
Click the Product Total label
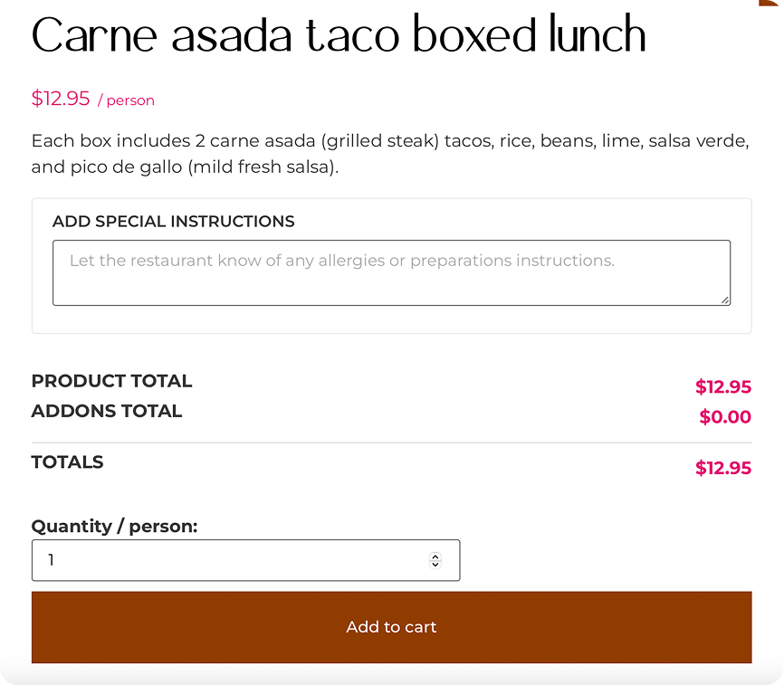click(111, 381)
